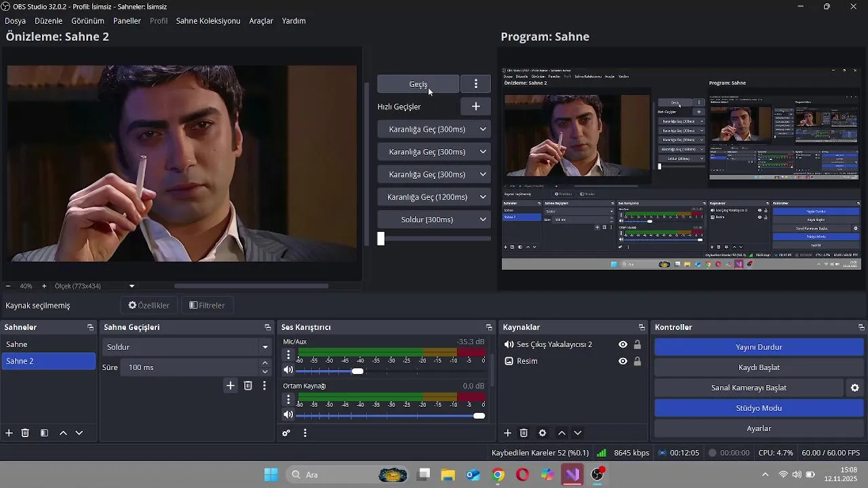This screenshot has height=488, width=868.
Task: Increase Süre duration with up arrow
Action: pyautogui.click(x=265, y=363)
